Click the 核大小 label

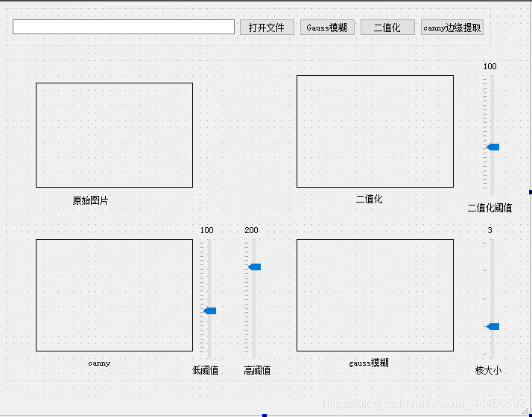pyautogui.click(x=489, y=370)
